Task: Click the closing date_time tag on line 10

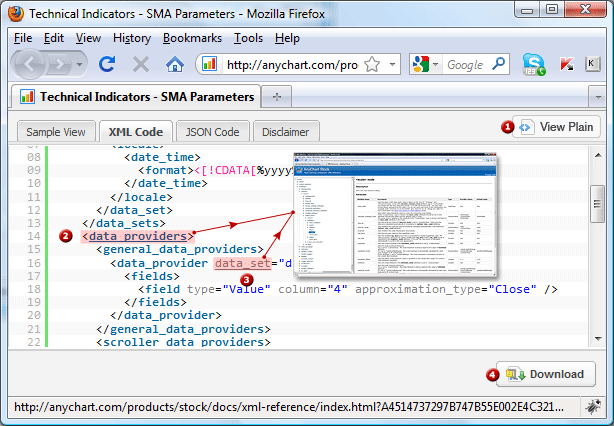Action: [x=166, y=183]
